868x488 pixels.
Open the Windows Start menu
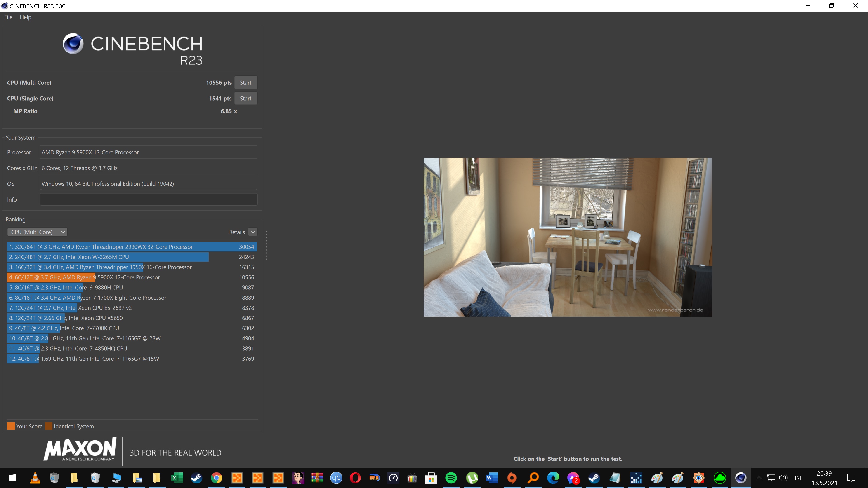click(12, 478)
